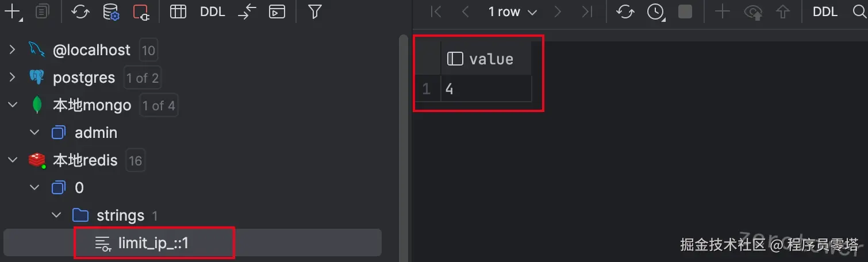This screenshot has height=262, width=868.
Task: Toggle the preview pending changes eye
Action: pyautogui.click(x=752, y=11)
